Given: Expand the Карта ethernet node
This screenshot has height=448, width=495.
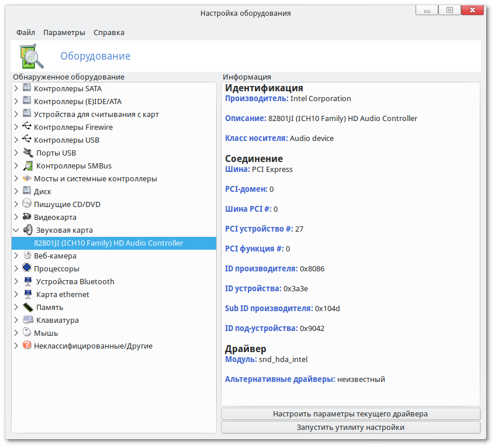Looking at the screenshot, I should click(16, 294).
